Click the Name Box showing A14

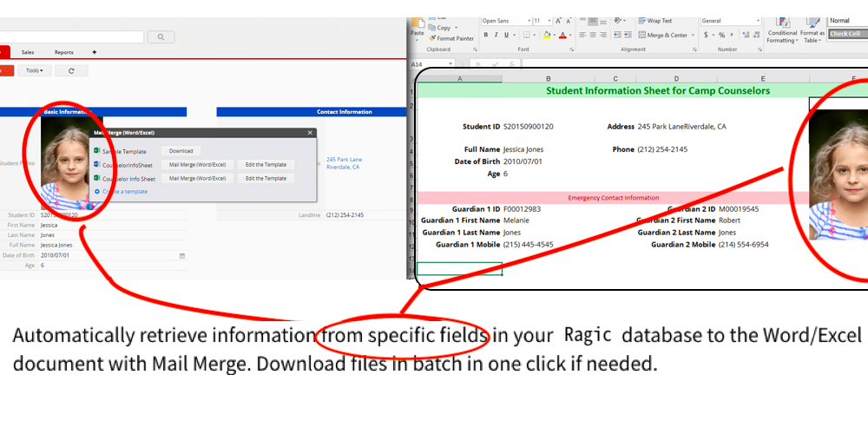click(x=431, y=64)
